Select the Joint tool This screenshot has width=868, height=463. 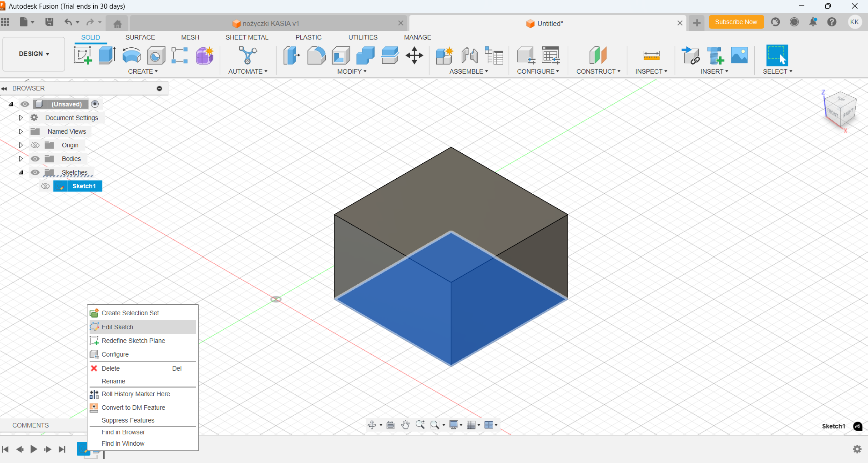(x=469, y=55)
